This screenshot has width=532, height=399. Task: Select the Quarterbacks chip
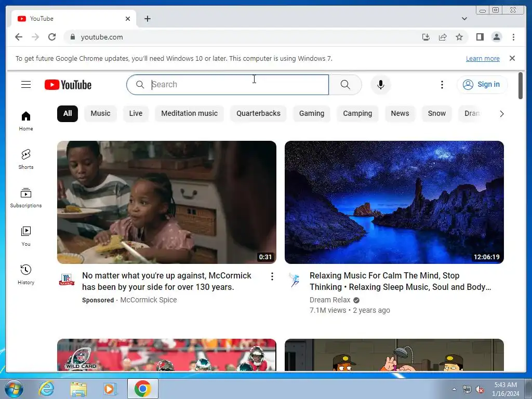tap(258, 114)
